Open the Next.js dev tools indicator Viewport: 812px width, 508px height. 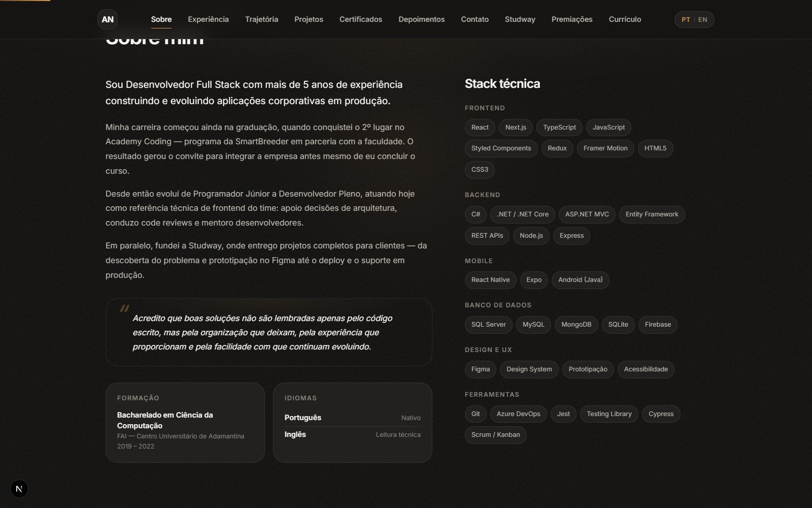[19, 489]
